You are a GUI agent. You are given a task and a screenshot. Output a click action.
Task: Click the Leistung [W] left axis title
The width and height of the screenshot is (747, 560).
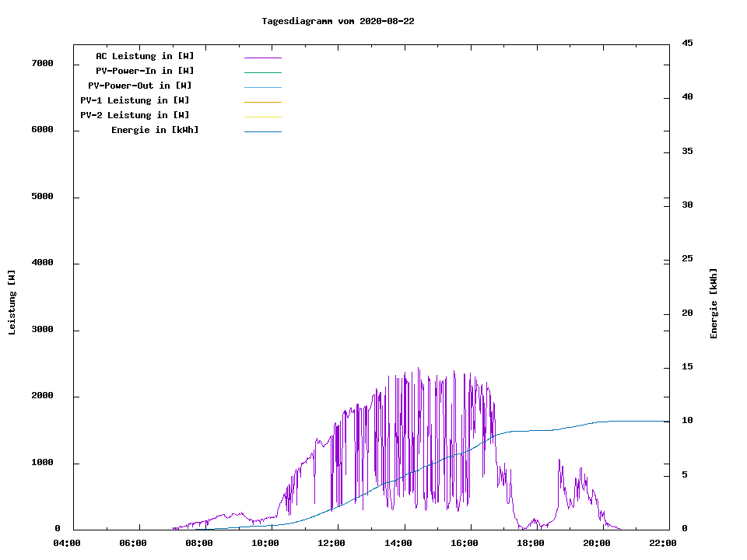pyautogui.click(x=12, y=303)
